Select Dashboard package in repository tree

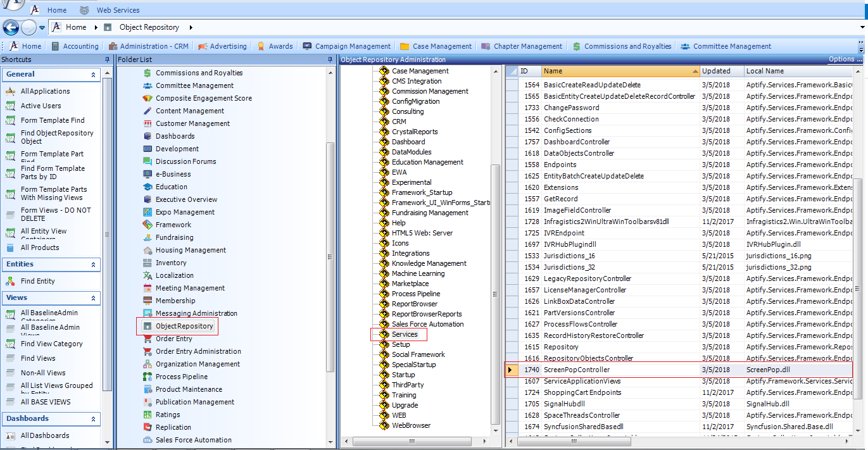(x=408, y=142)
